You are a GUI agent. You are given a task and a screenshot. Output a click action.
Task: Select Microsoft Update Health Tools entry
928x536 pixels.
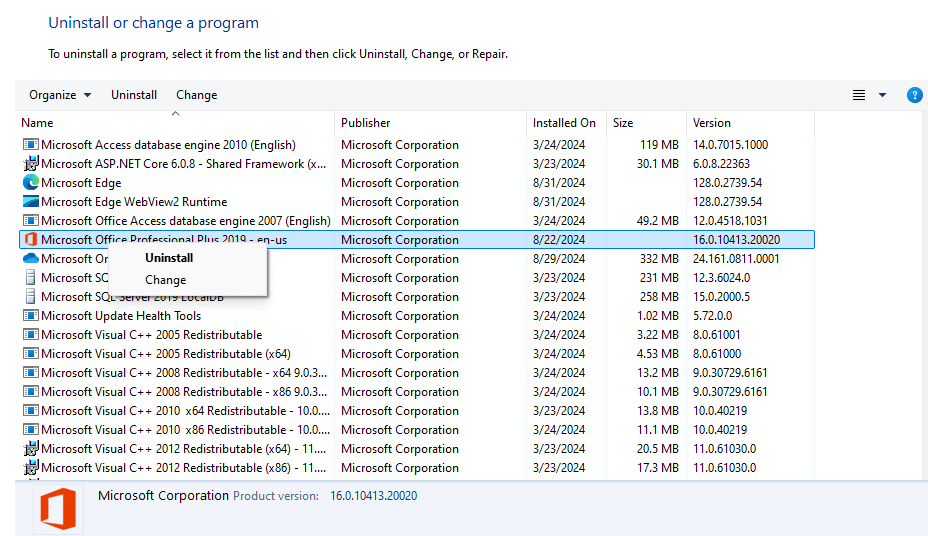121,315
